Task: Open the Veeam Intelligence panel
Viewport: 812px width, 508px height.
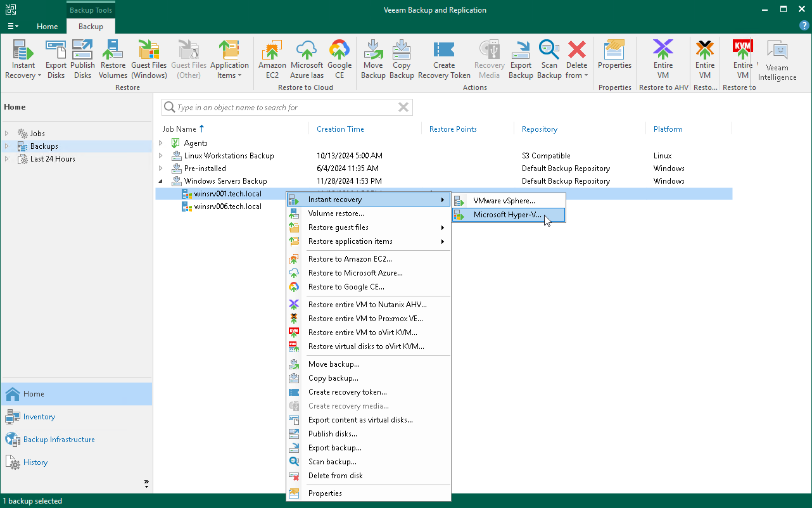Action: click(776, 58)
